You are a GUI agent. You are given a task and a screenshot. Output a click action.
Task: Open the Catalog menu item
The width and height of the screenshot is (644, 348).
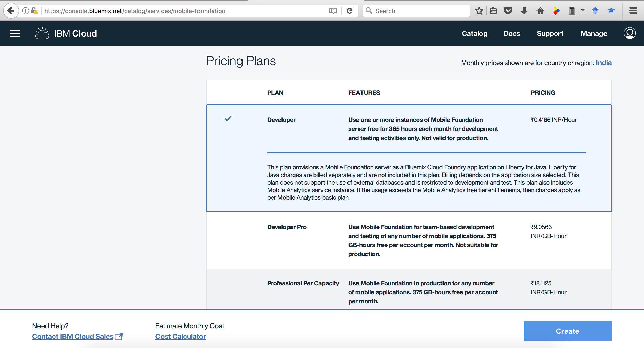(x=474, y=33)
